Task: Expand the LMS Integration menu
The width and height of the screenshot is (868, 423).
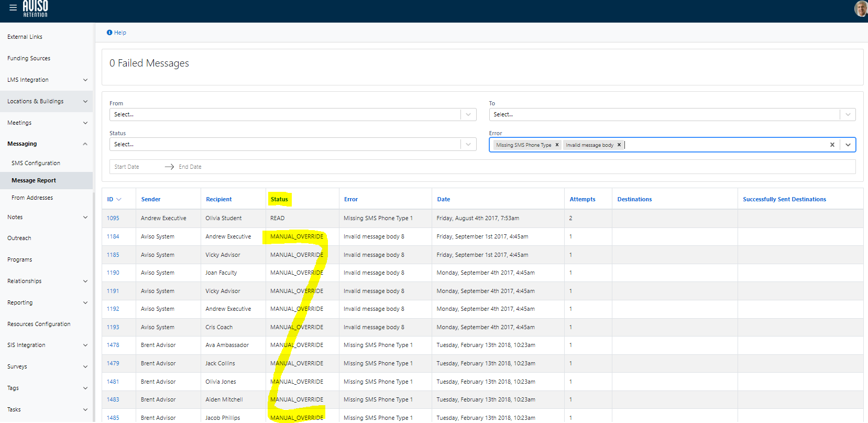Action: [47, 80]
